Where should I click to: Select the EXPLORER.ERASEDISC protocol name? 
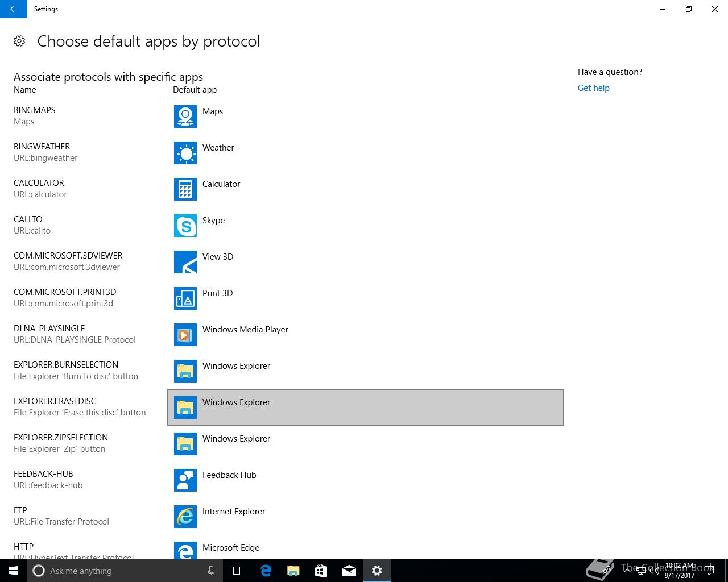(55, 401)
